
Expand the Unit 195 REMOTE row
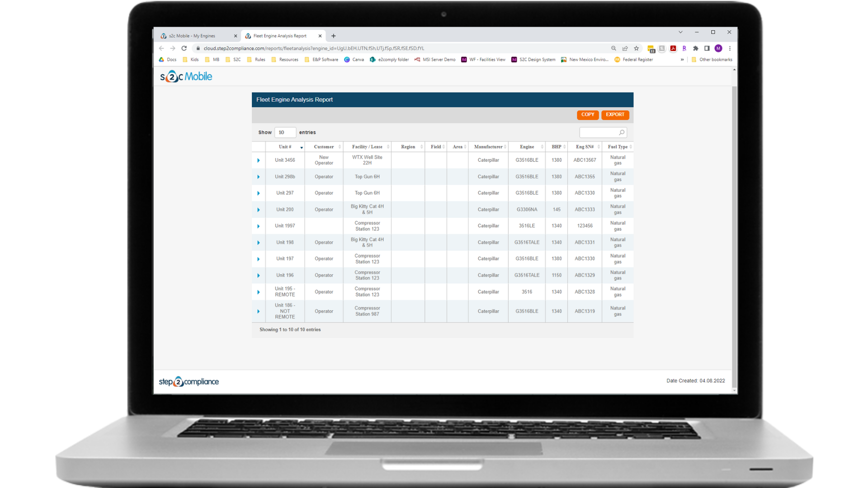click(x=259, y=292)
